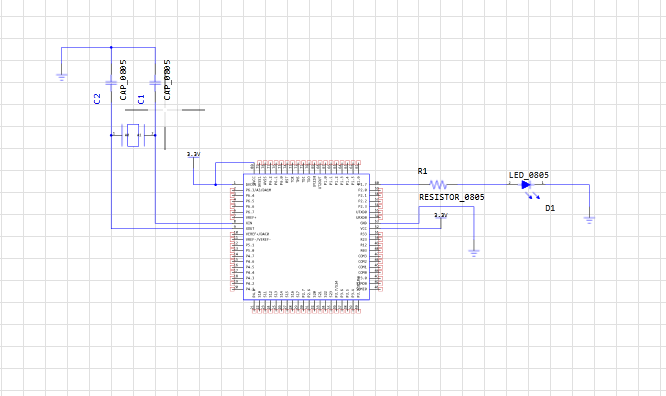Image resolution: width=666 pixels, height=396 pixels.
Task: Click the XIN pin label on chip
Action: click(249, 223)
